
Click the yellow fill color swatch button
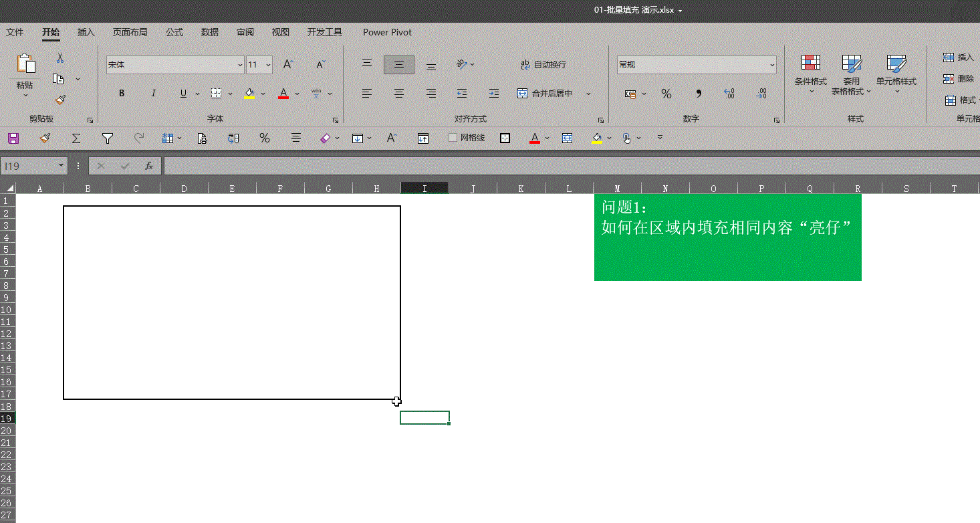click(249, 94)
